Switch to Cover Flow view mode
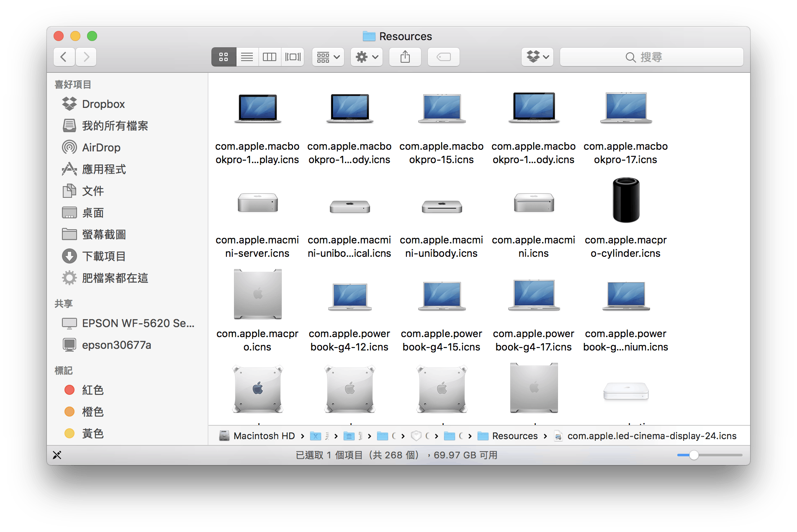 pyautogui.click(x=293, y=57)
